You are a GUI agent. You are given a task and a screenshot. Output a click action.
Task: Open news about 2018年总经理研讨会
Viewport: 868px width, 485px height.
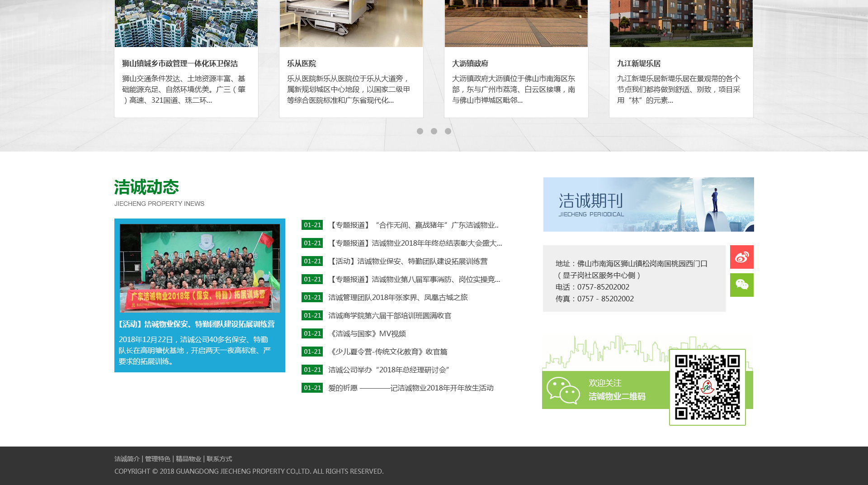click(x=389, y=370)
